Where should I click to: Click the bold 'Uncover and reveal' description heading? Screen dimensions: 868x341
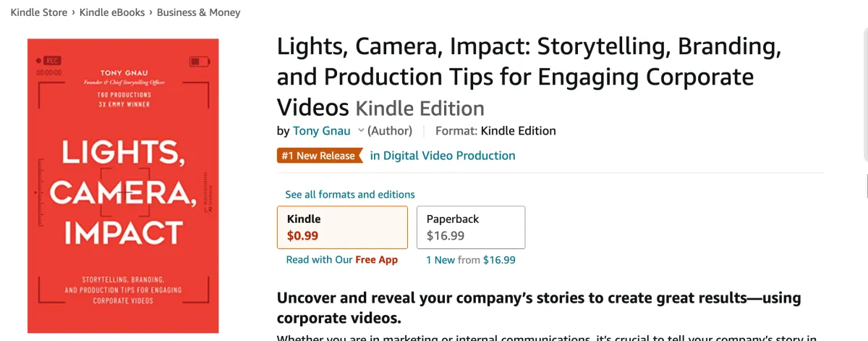[x=539, y=308]
